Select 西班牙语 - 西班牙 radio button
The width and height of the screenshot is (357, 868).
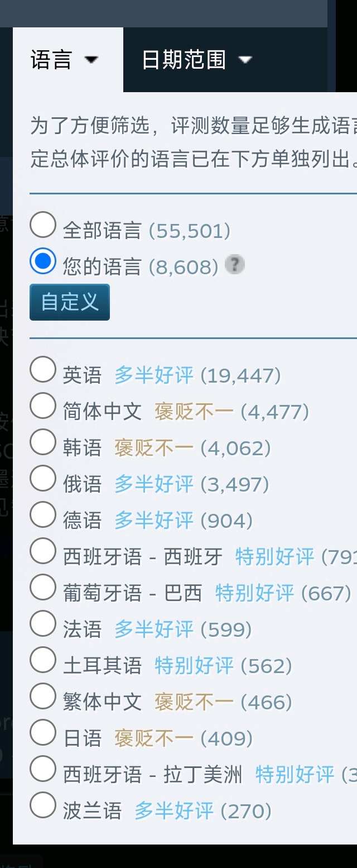coord(43,551)
